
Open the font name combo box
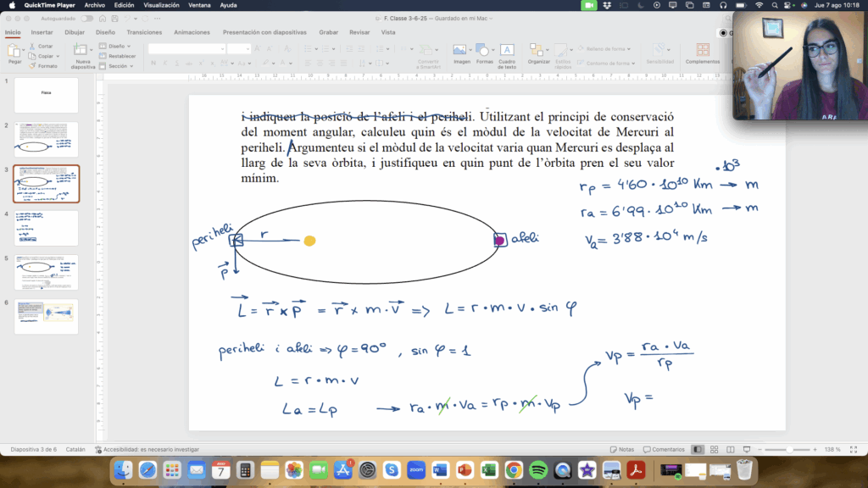tap(186, 48)
